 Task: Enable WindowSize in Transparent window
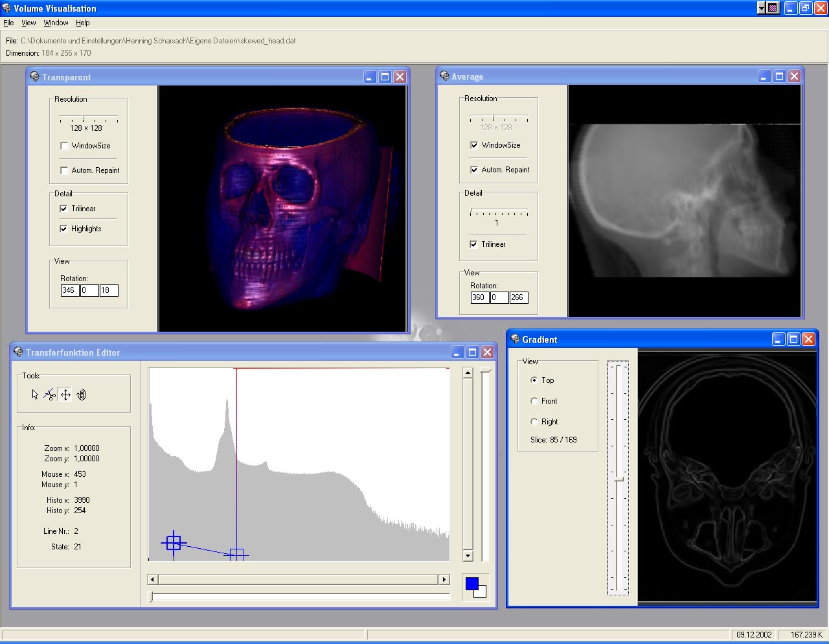point(64,146)
